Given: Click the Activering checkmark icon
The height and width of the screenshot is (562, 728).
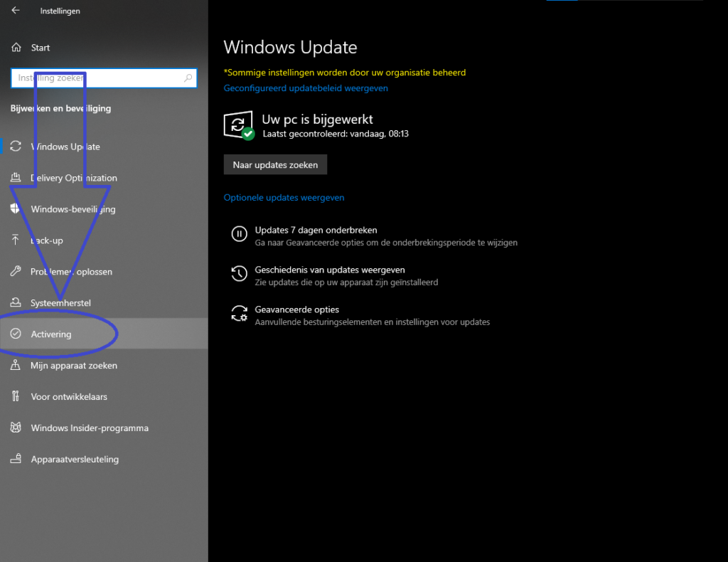Looking at the screenshot, I should click(16, 334).
